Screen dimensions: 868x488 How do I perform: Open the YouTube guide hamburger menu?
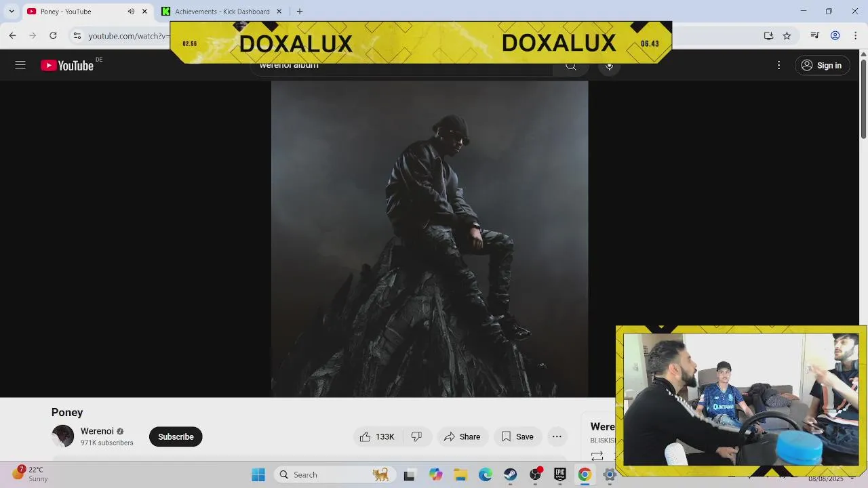tap(20, 65)
